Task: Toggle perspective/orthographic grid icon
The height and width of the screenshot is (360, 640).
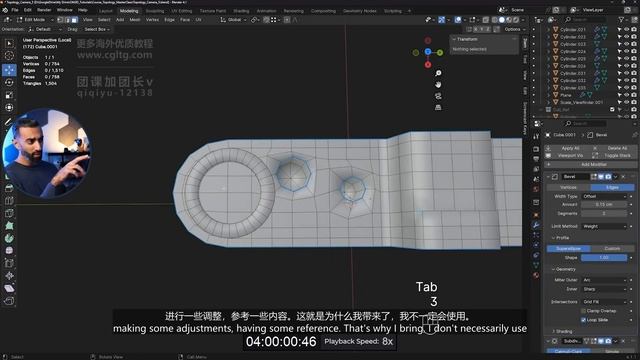Action: tap(438, 107)
